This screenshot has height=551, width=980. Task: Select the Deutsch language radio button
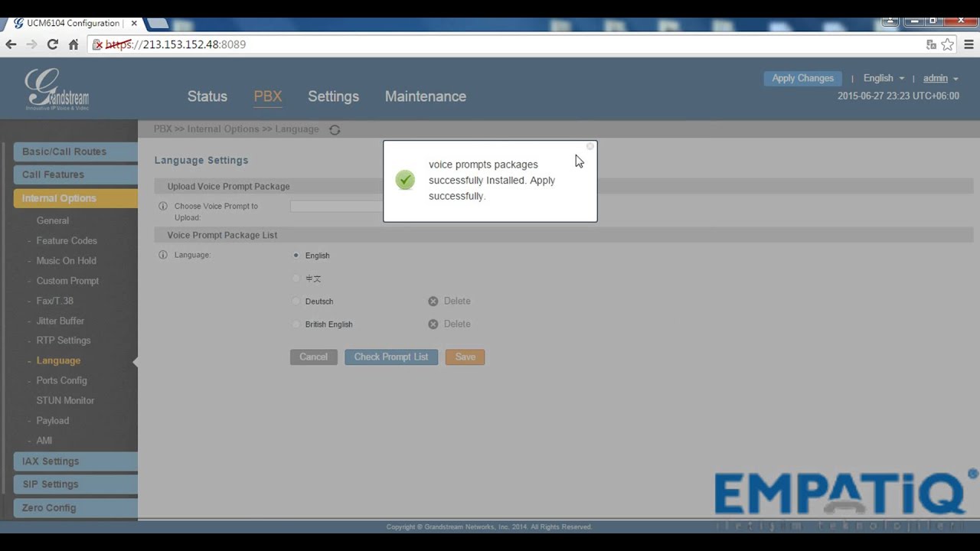(x=296, y=302)
